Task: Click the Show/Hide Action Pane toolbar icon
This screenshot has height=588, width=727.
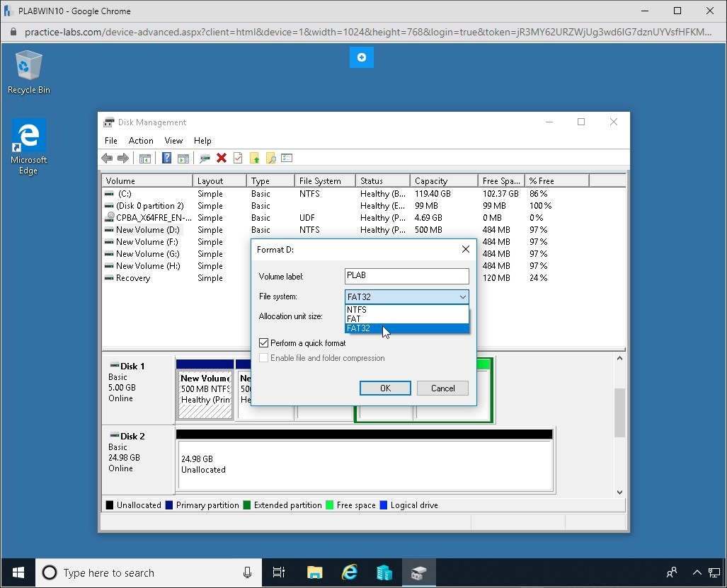Action: [x=183, y=158]
